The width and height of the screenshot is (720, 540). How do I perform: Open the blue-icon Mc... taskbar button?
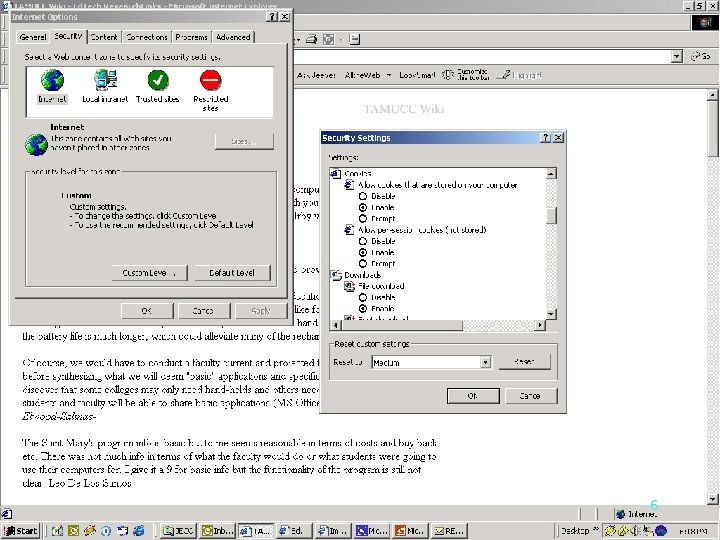pos(372,531)
